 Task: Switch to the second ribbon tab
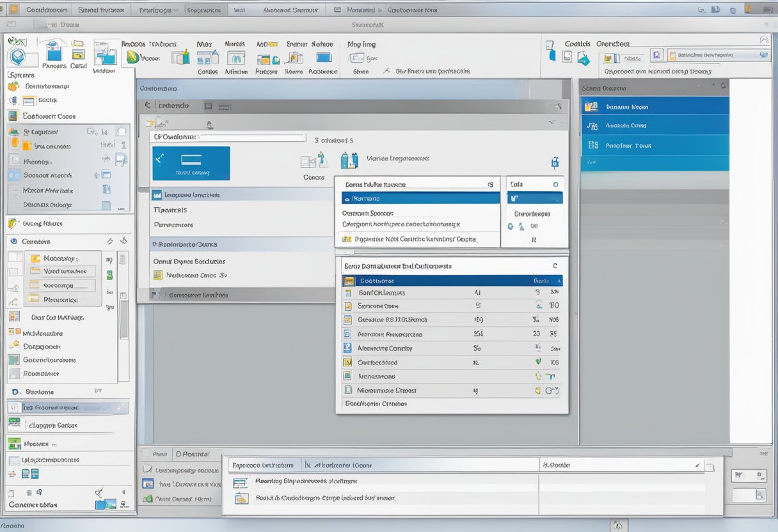(100, 10)
